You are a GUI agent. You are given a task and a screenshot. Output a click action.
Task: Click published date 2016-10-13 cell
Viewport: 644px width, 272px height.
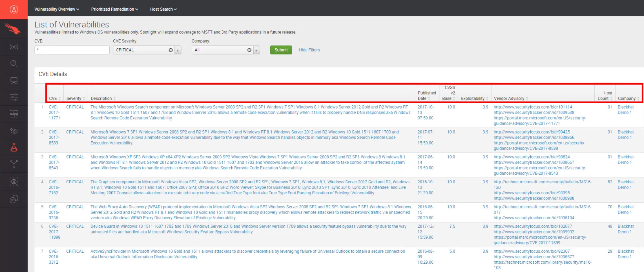pyautogui.click(x=426, y=187)
